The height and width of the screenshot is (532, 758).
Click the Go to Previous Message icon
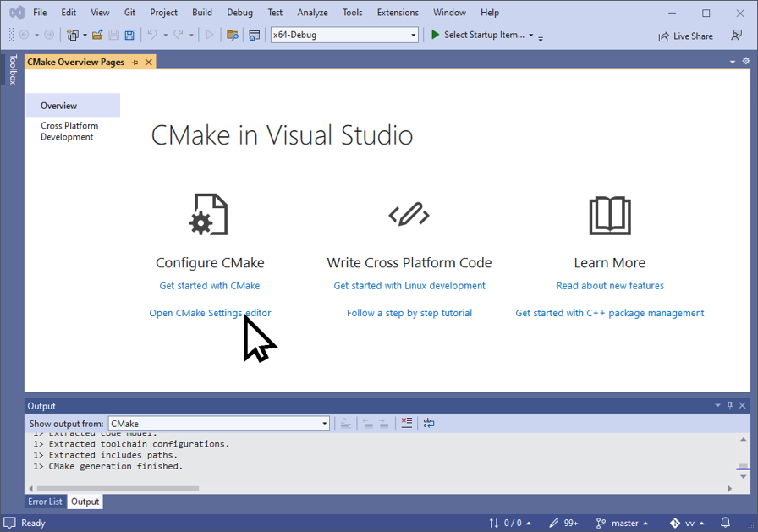[x=368, y=423]
